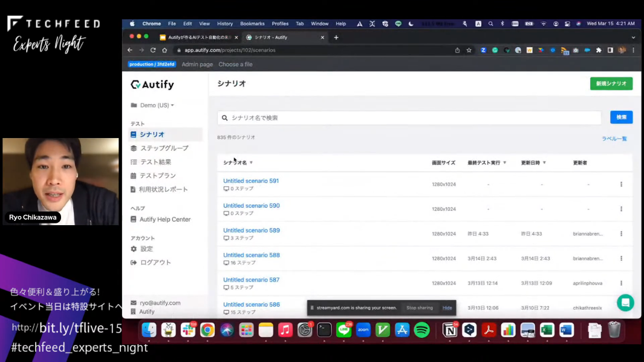Open Untitled scenario 587

(252, 280)
